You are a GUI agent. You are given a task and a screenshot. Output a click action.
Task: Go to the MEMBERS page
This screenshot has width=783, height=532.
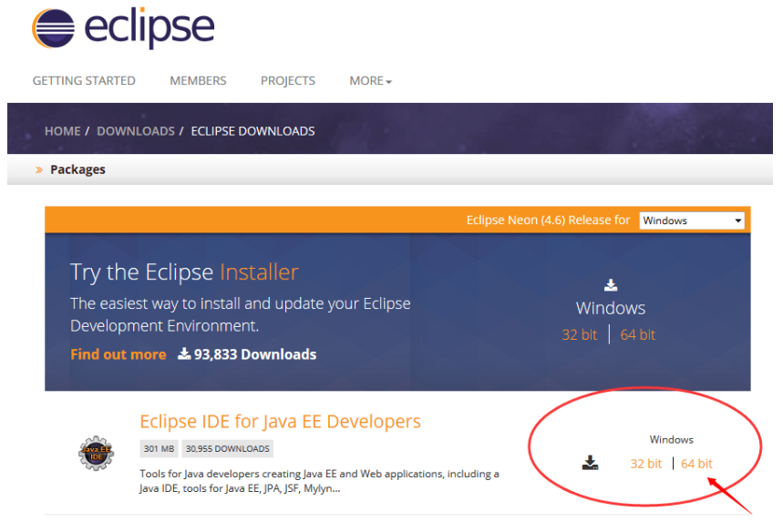(198, 81)
